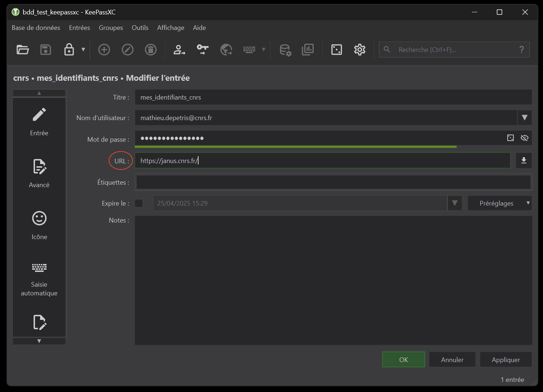Viewport: 543px width, 392px height.
Task: Open the Groupes menu
Action: [111, 28]
